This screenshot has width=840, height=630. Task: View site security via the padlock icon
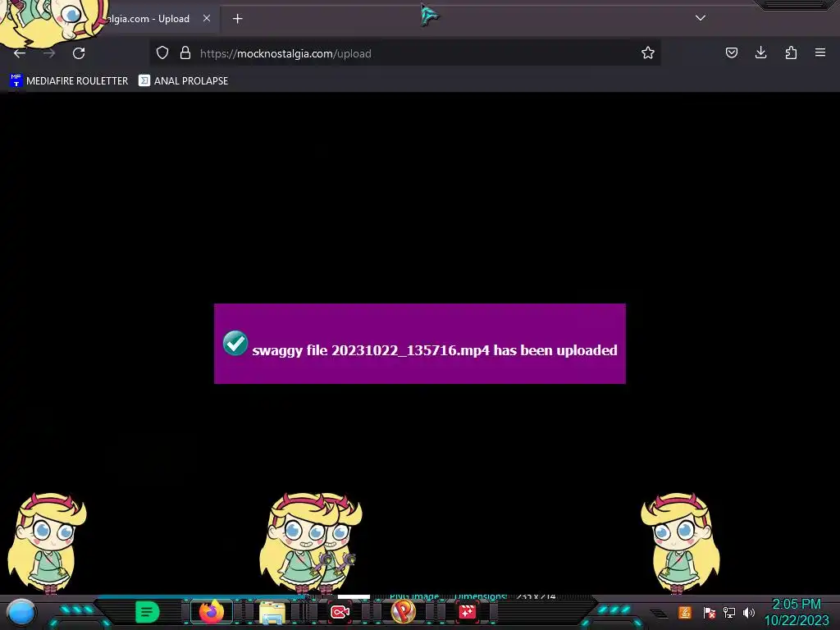tap(185, 52)
